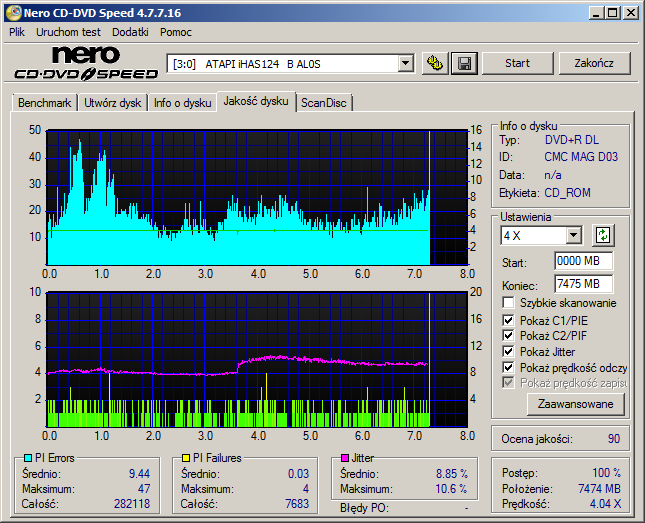Click the Data value n/a
This screenshot has width=645, height=523.
(x=552, y=175)
